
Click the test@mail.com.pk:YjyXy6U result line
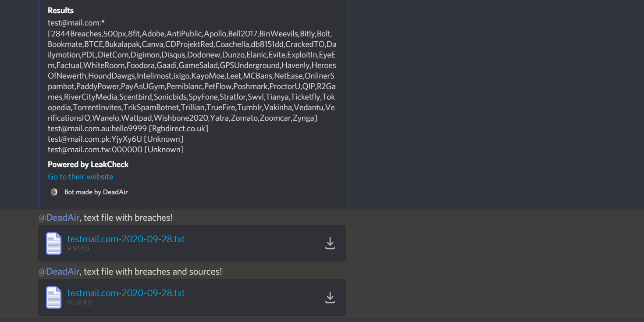pos(116,139)
